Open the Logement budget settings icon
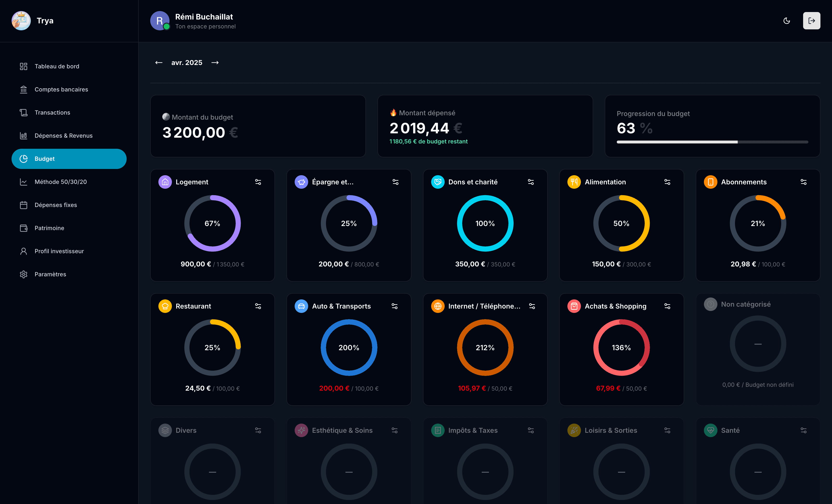Viewport: 832px width, 504px height. (x=258, y=182)
